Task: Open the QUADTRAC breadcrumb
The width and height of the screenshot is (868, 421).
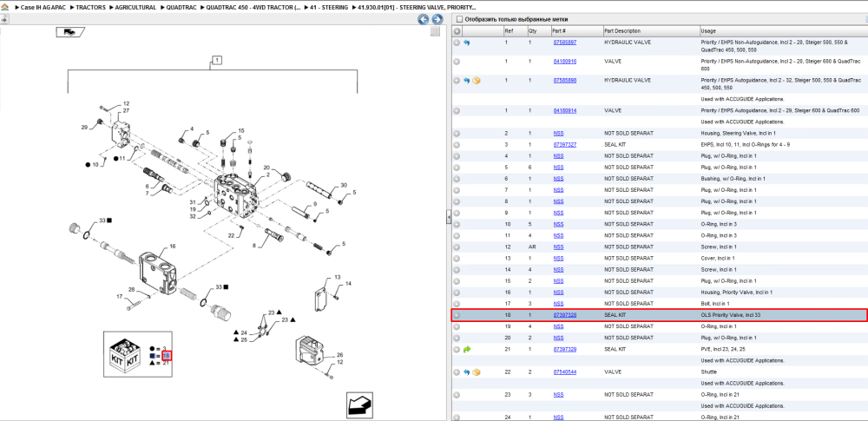Action: (181, 8)
